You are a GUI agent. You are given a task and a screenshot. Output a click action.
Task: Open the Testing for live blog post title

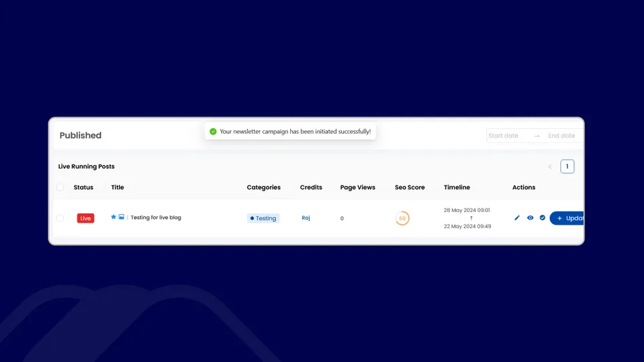pyautogui.click(x=156, y=218)
